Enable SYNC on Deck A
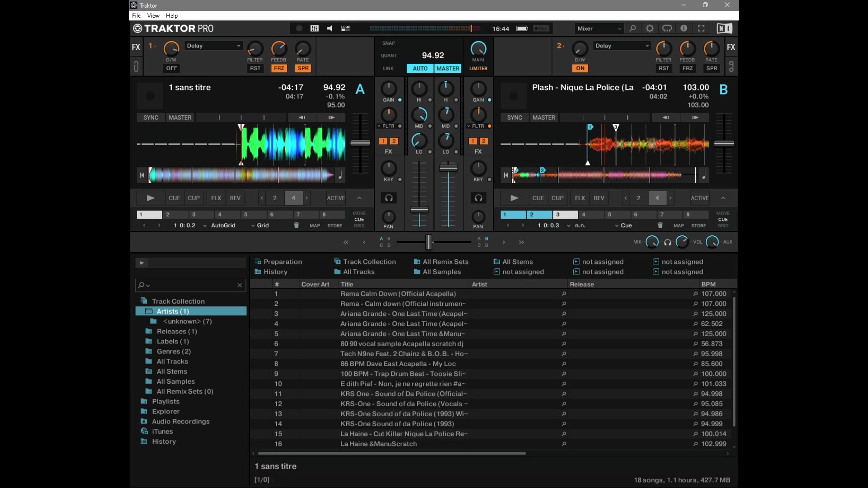This screenshot has height=488, width=868. click(x=151, y=117)
